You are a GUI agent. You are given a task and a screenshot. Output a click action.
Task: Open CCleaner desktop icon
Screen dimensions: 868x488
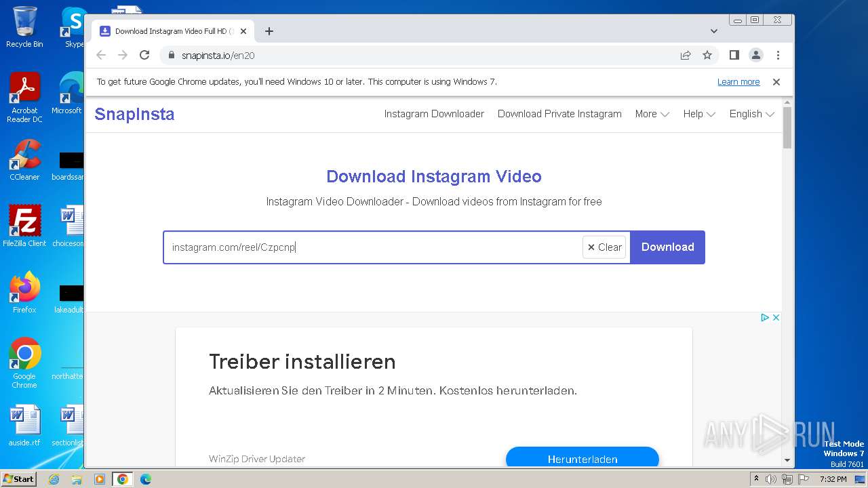coord(24,160)
